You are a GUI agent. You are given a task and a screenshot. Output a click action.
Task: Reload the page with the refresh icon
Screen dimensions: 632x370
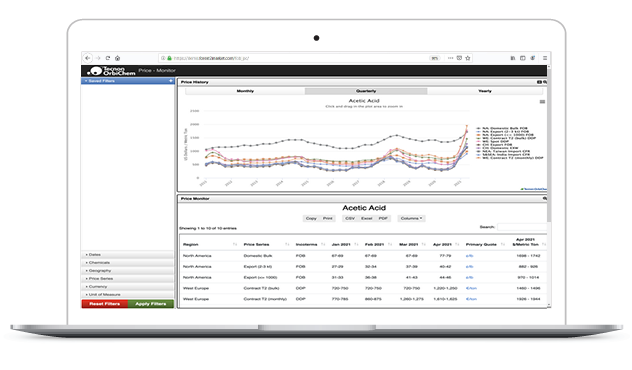pos(108,58)
